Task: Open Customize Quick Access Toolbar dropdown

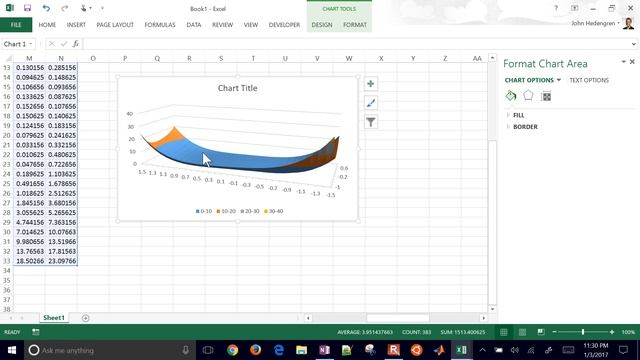Action: [x=102, y=8]
